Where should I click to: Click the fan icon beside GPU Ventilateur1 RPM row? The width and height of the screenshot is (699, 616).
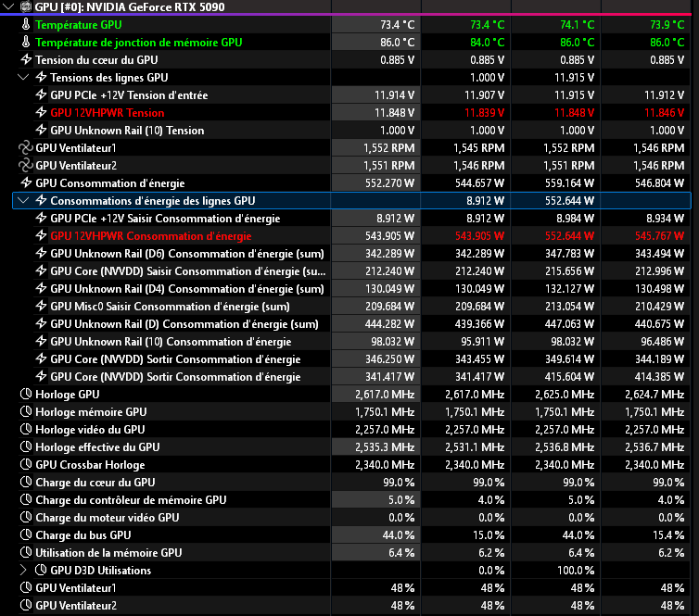(x=26, y=148)
